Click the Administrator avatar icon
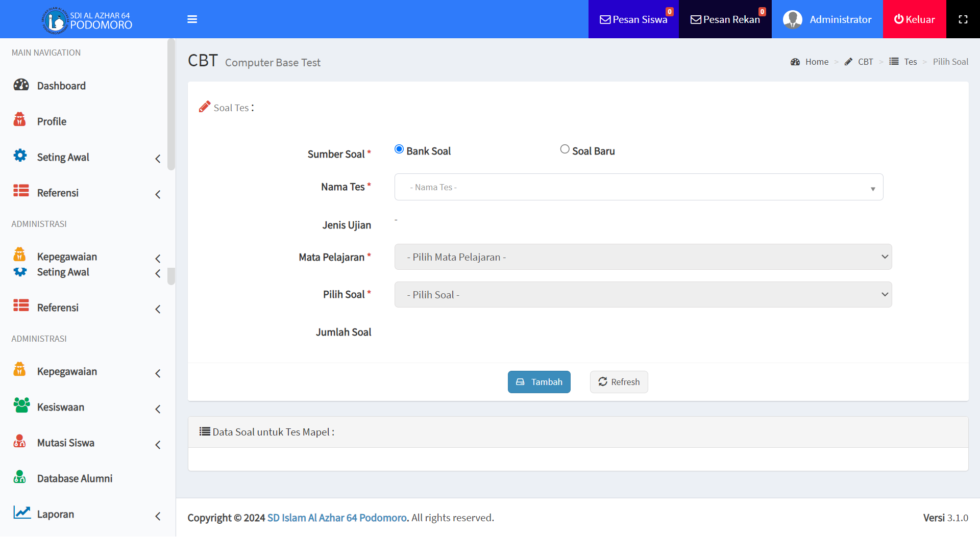Image resolution: width=980 pixels, height=537 pixels. point(792,19)
